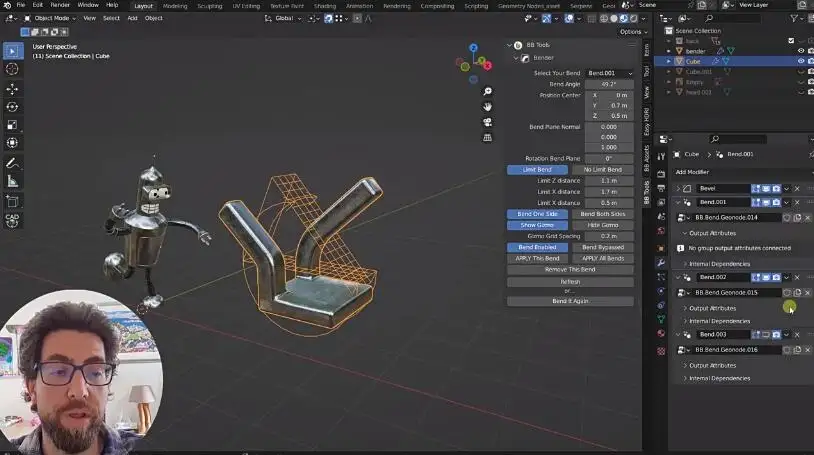Switch to the Modeling workspace tab

tap(174, 5)
